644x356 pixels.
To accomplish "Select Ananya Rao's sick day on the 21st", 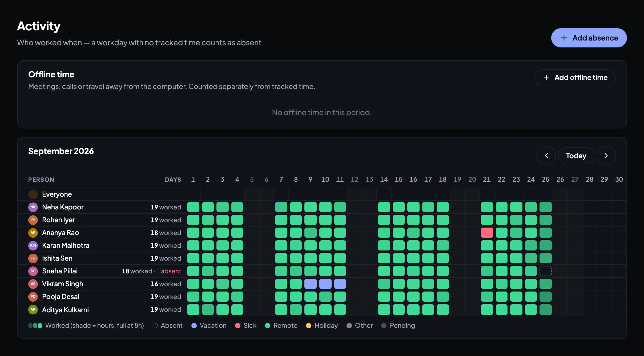I will (487, 233).
